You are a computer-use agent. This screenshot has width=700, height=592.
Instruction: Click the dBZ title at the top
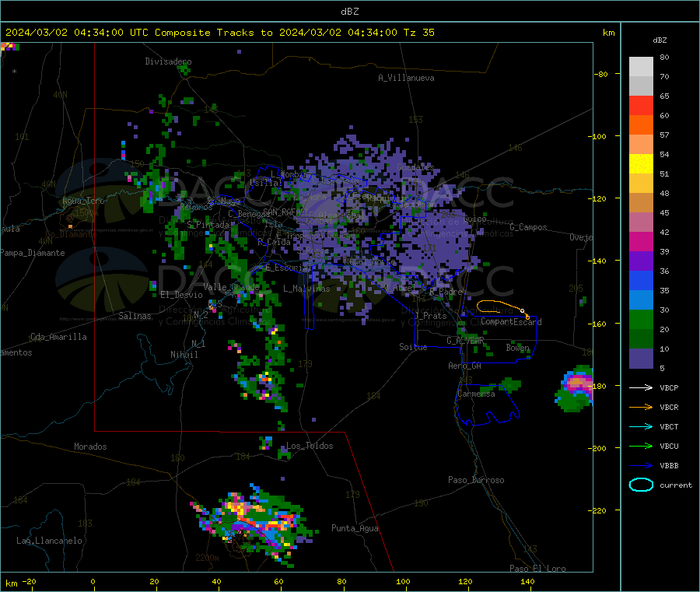tap(349, 12)
